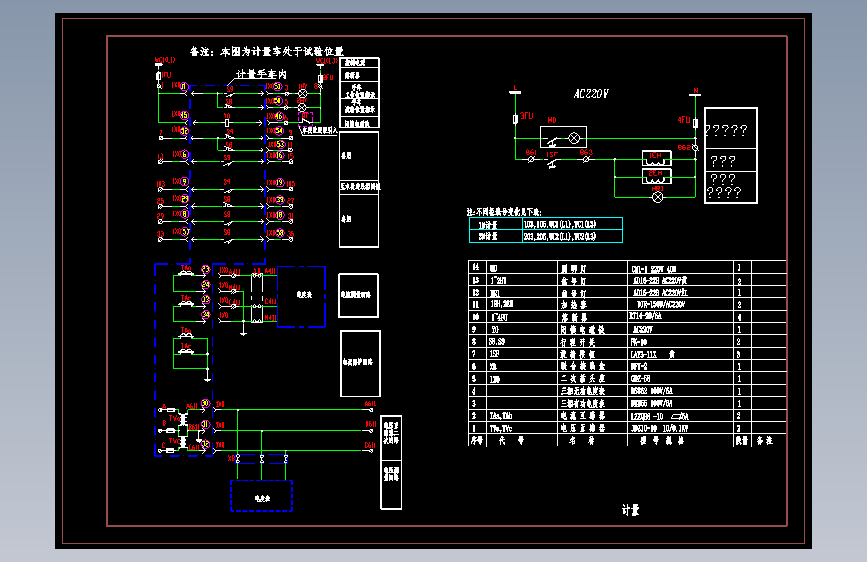
Task: Select the 熔断器 name cell
Action: tap(592, 317)
